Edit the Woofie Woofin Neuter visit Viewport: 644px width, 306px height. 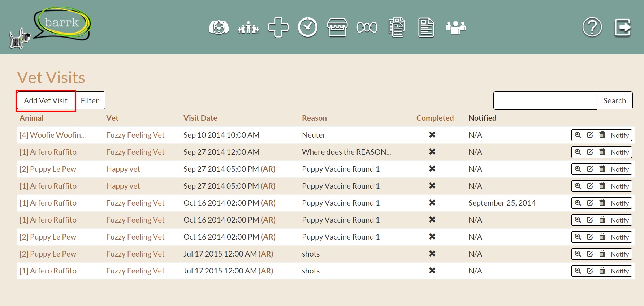(590, 135)
